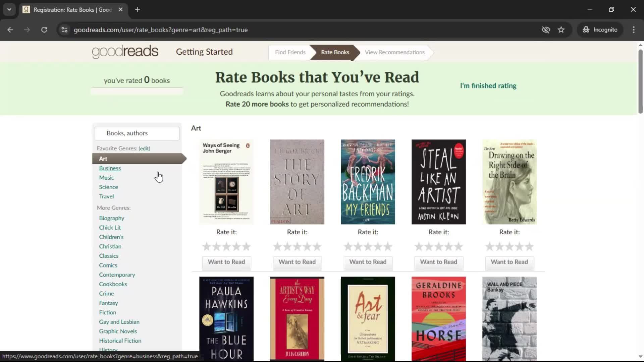Open the Business genre
Image resolution: width=644 pixels, height=362 pixels.
pos(110,168)
